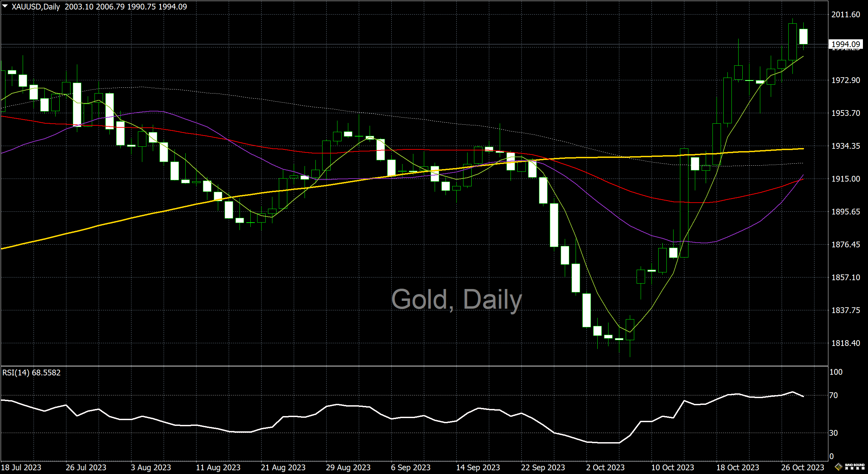
Task: Click the triangle arrow beside XAUUSD,Daily
Action: [x=5, y=6]
